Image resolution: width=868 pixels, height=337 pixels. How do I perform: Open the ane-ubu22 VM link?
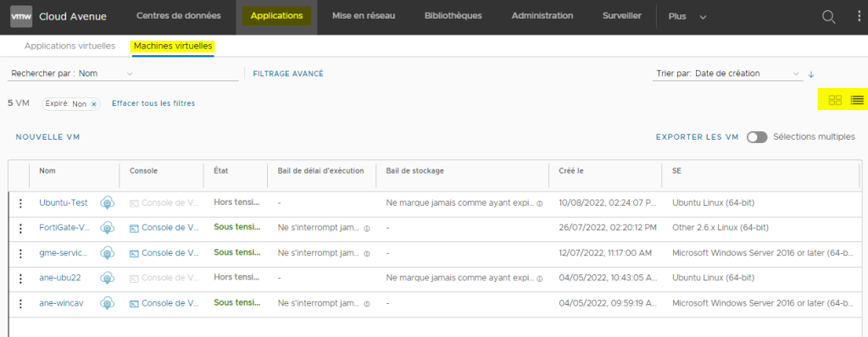pyautogui.click(x=60, y=278)
